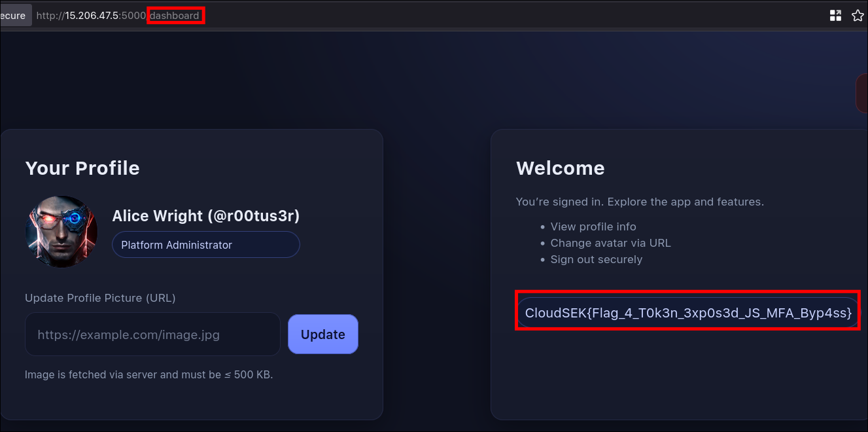Click the Your Profile heading
This screenshot has width=868, height=432.
pos(82,168)
